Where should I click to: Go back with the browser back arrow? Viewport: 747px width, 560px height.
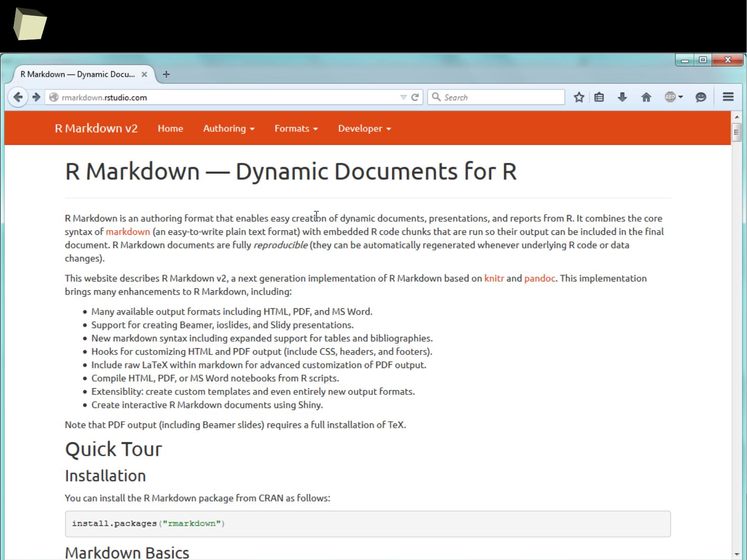[x=18, y=97]
